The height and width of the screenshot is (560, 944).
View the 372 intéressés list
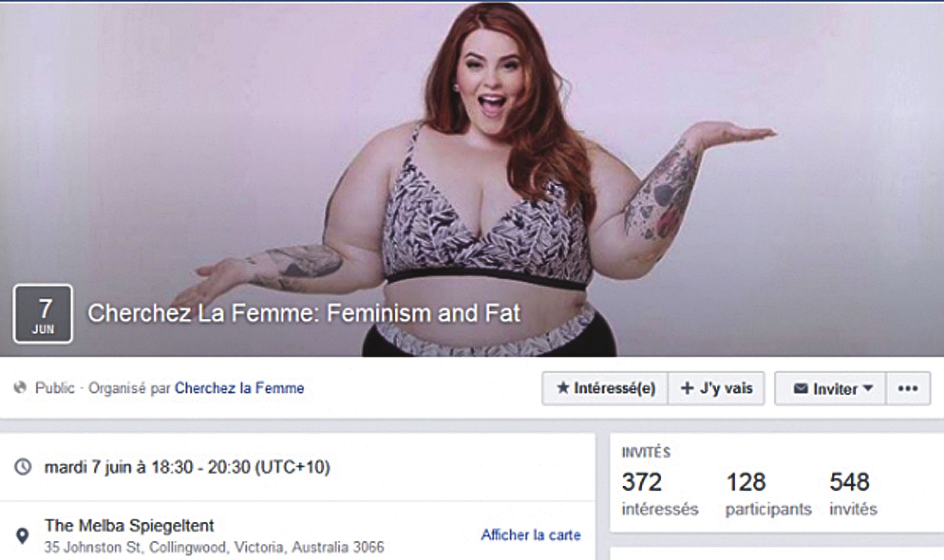pos(659,494)
